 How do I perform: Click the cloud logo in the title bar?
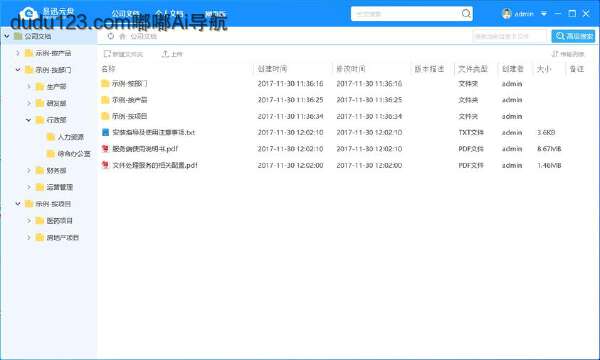pos(29,14)
